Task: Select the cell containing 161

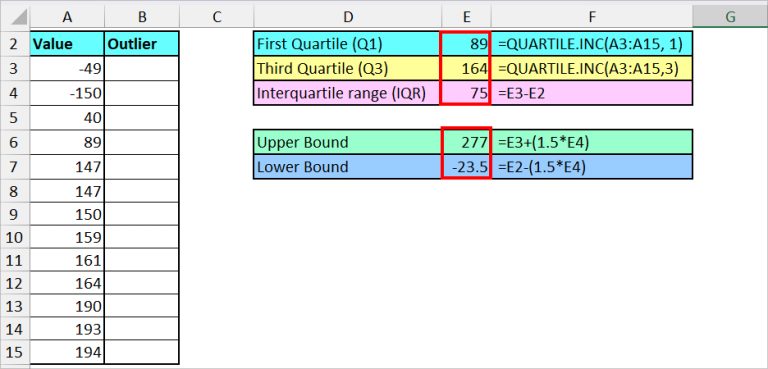Action: point(67,260)
